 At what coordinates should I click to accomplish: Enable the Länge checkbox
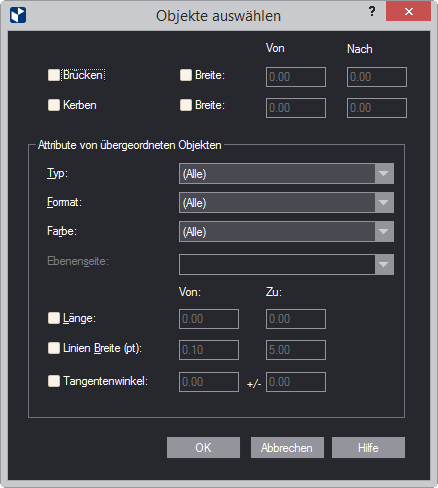(54, 318)
